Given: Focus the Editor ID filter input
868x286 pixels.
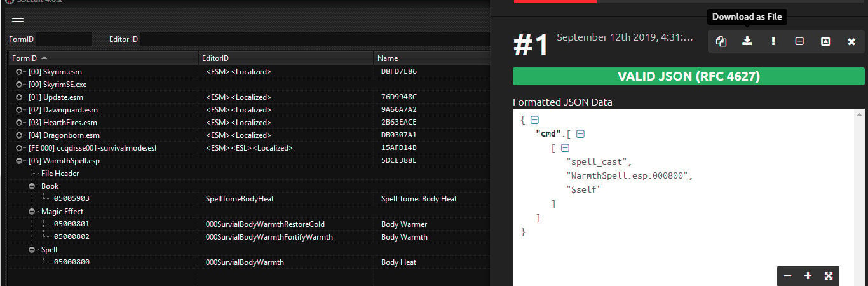Looking at the screenshot, I should [315, 39].
